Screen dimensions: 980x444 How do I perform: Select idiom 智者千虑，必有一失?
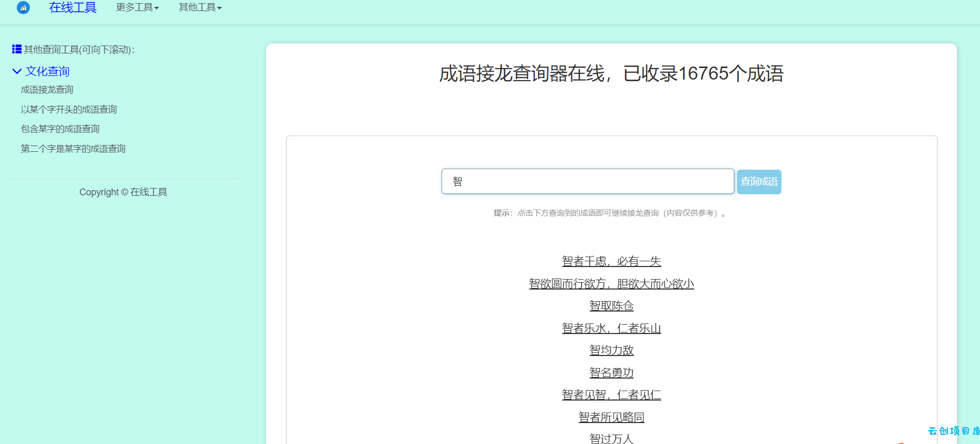611,261
